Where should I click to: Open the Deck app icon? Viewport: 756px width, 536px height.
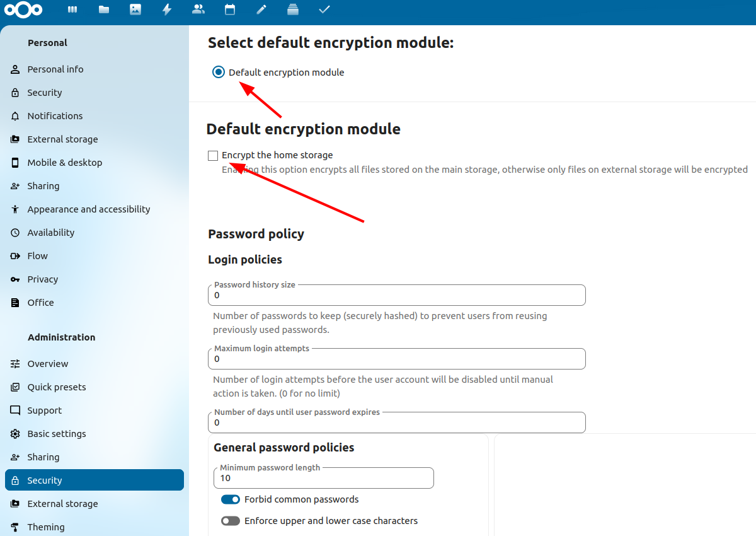(292, 9)
